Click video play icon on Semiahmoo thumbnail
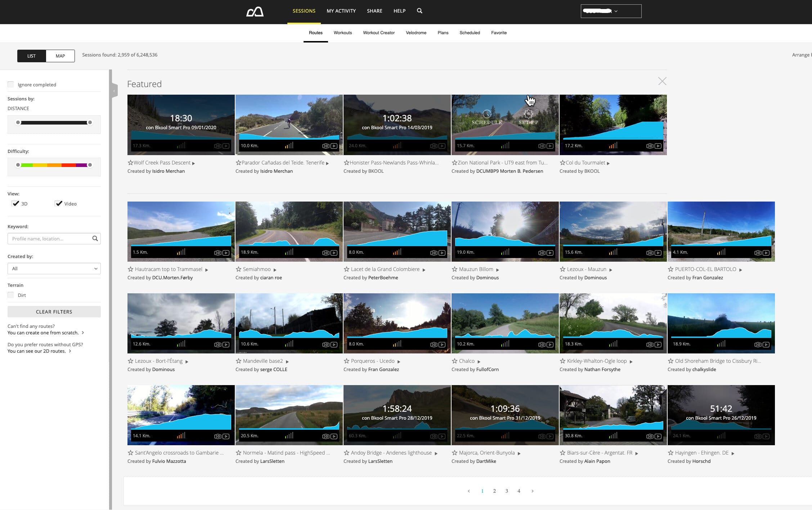Image resolution: width=812 pixels, height=510 pixels. (334, 253)
